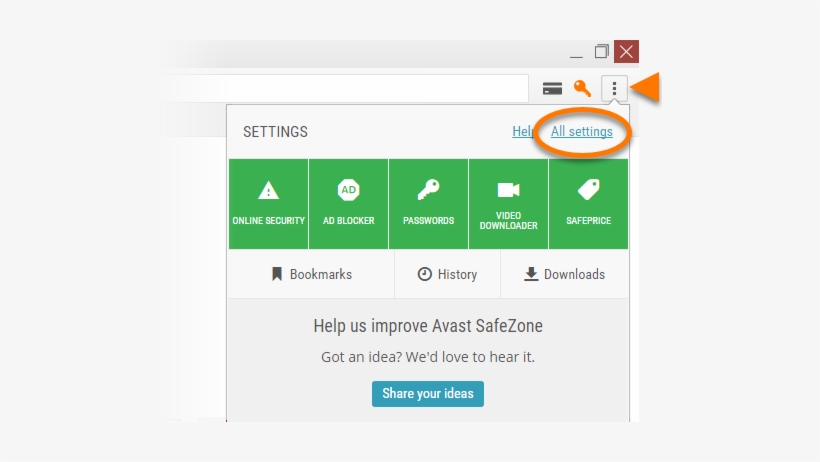820x462 pixels.
Task: Click the orange key passwords icon in toolbar
Action: coord(582,88)
